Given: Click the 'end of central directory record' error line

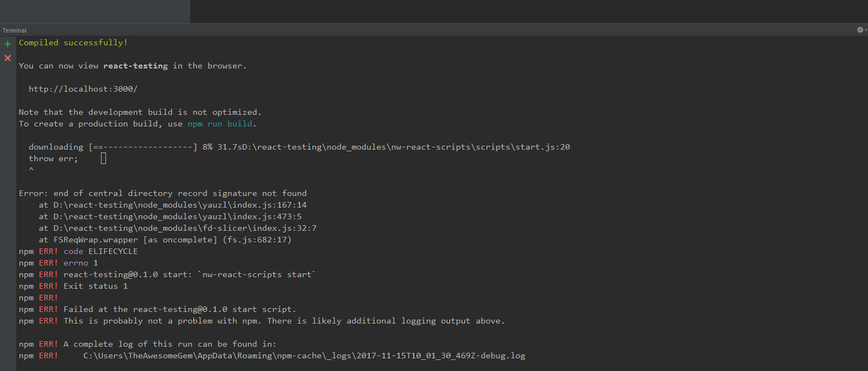Looking at the screenshot, I should click(x=163, y=193).
